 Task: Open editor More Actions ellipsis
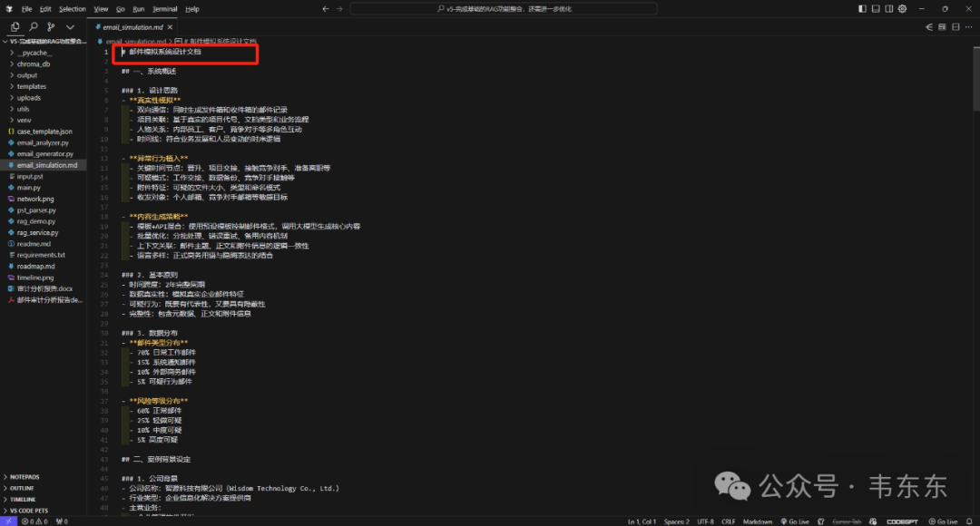pyautogui.click(x=969, y=27)
